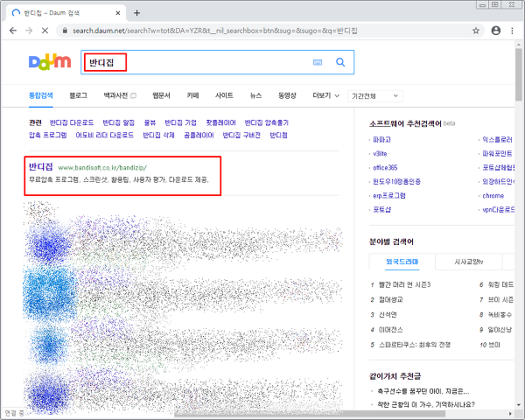Click ranked item 일야신낭
This screenshot has height=420, width=525.
click(x=500, y=330)
